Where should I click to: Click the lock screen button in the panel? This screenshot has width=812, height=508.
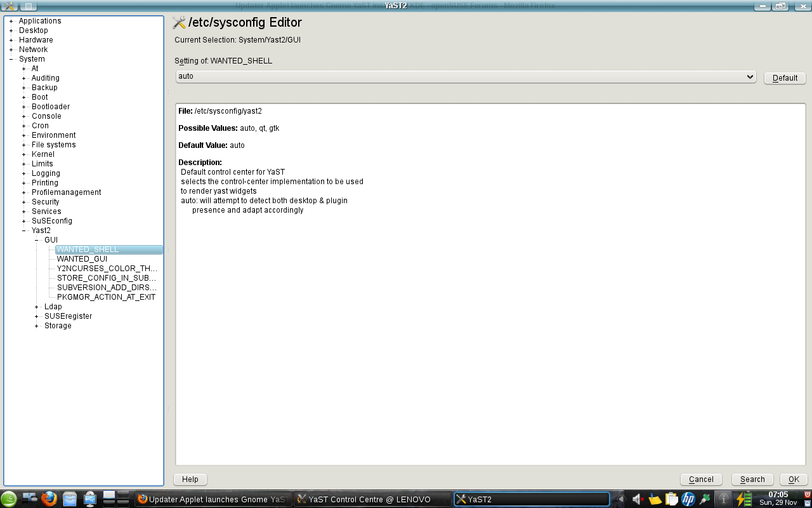click(x=807, y=504)
